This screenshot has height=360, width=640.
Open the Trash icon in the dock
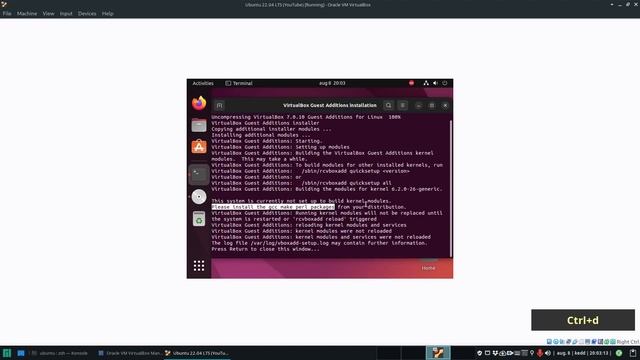[x=199, y=219]
